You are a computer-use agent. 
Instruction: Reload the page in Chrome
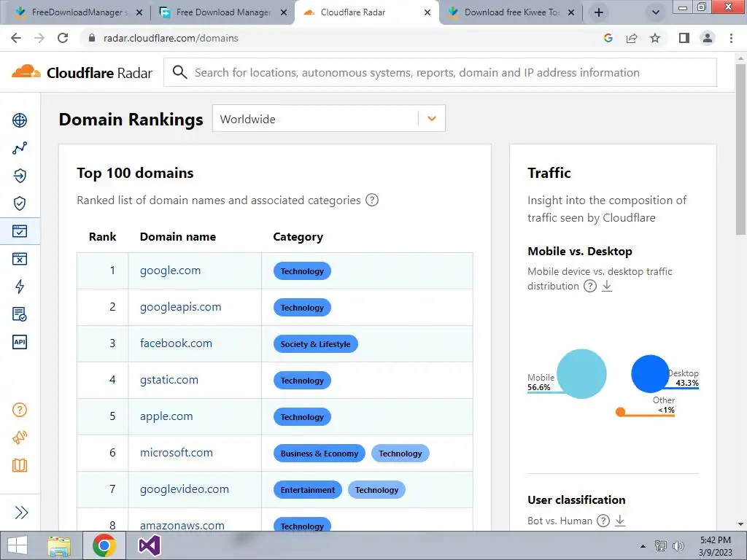tap(63, 38)
